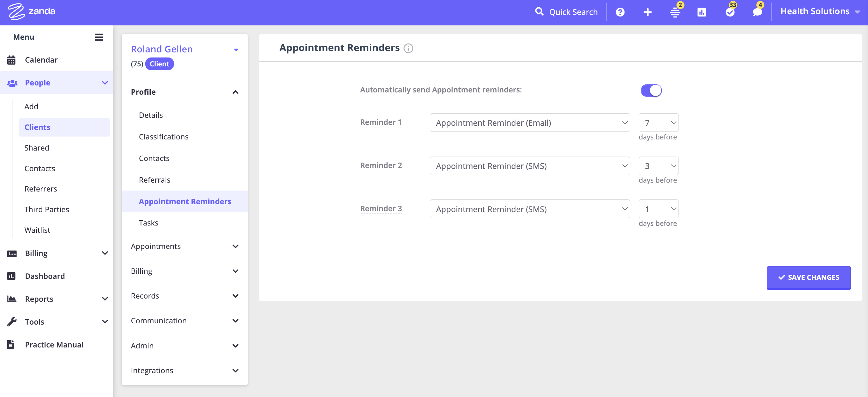Select Referrers in People submenu
This screenshot has height=397, width=868.
point(41,189)
